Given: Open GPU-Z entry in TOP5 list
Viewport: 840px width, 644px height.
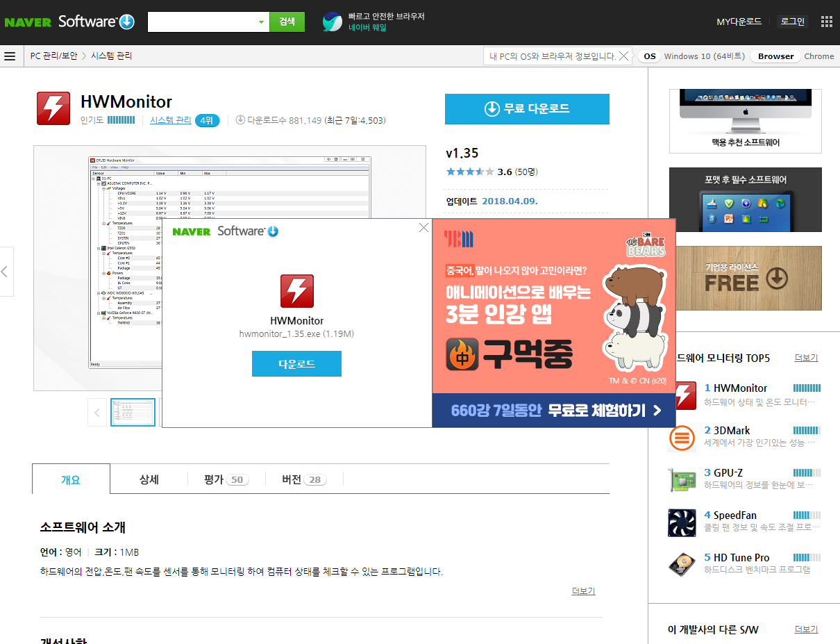Looking at the screenshot, I should pyautogui.click(x=728, y=473).
